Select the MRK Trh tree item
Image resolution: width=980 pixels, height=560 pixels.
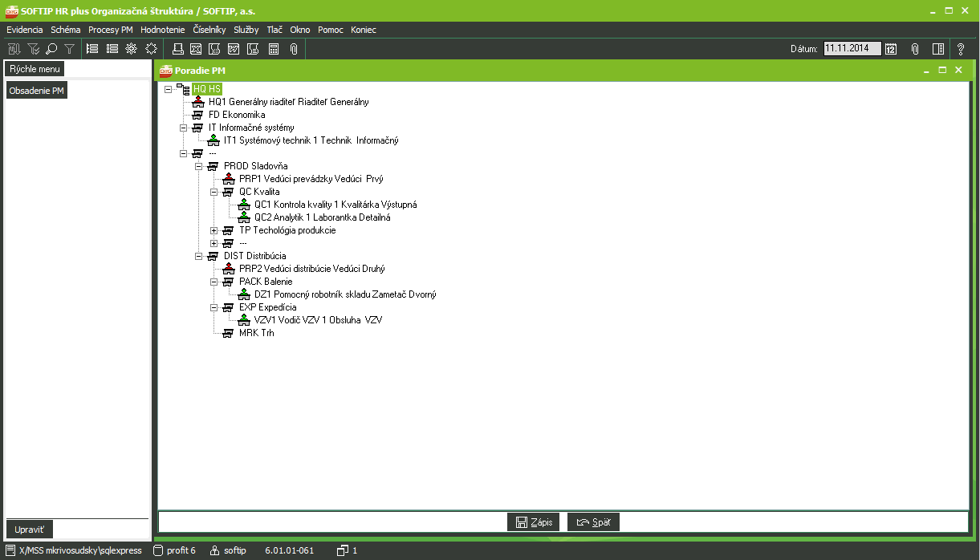256,333
